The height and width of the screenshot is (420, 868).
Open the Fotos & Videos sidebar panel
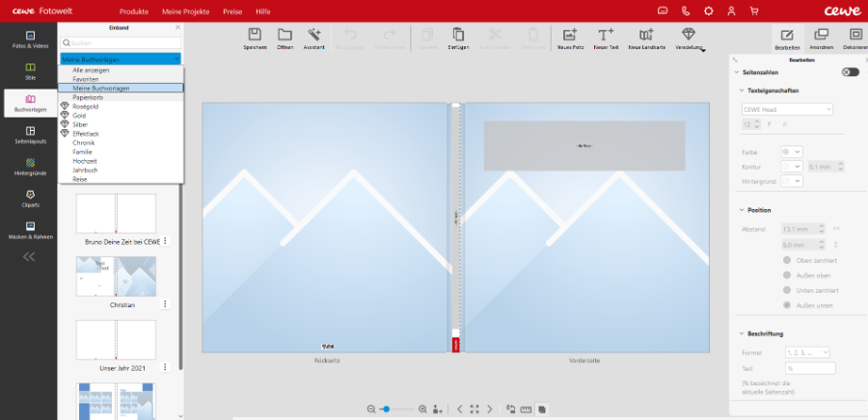(31, 39)
